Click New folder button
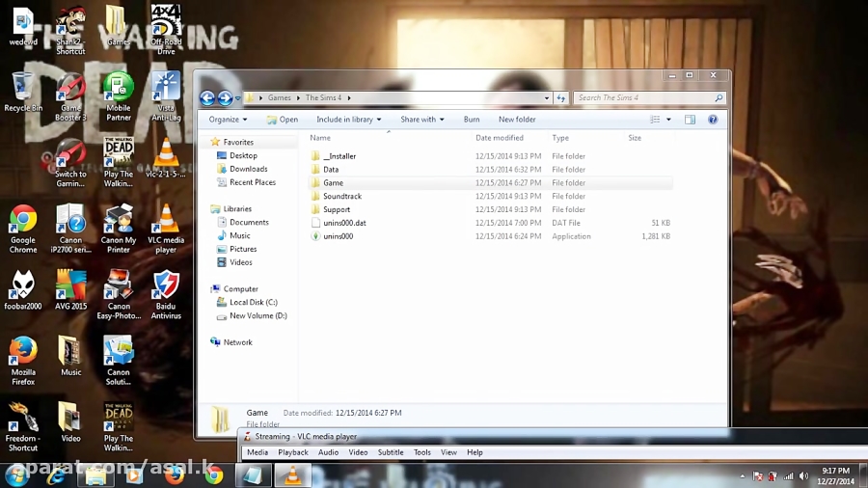The width and height of the screenshot is (868, 488). tap(517, 120)
